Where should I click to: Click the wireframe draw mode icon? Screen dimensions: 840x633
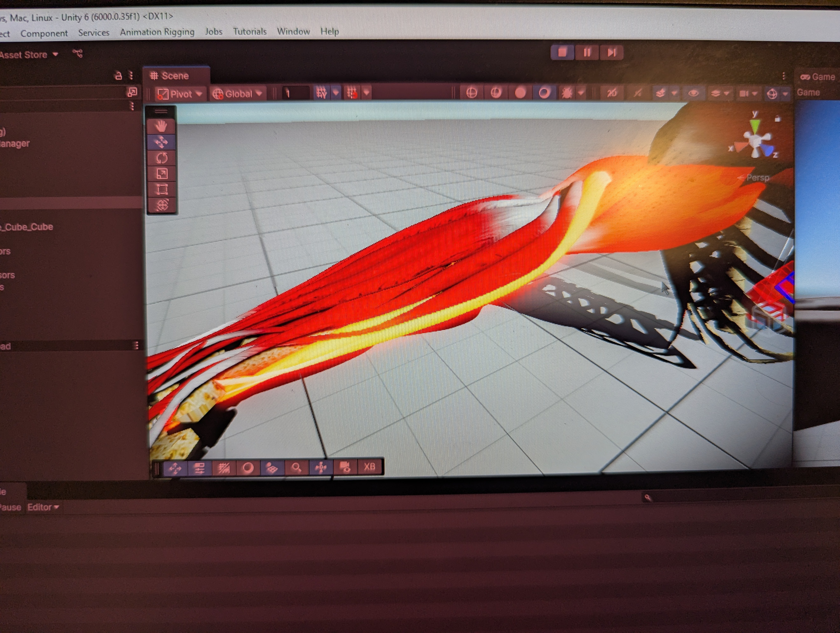[471, 93]
